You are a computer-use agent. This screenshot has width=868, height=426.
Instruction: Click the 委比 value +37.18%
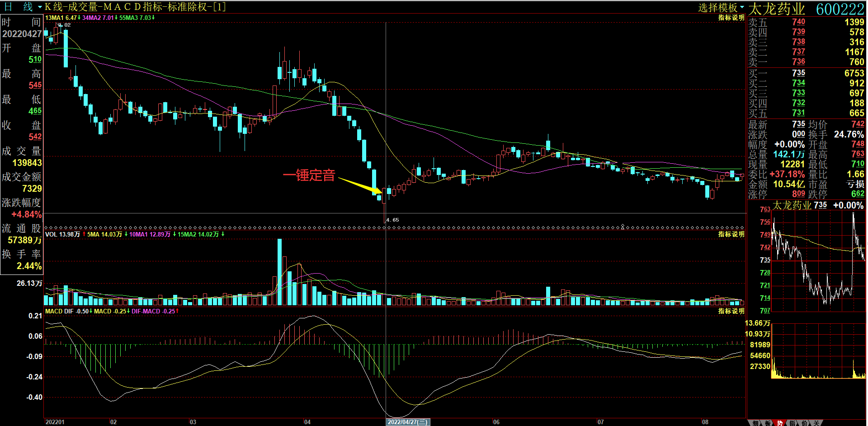pyautogui.click(x=787, y=174)
